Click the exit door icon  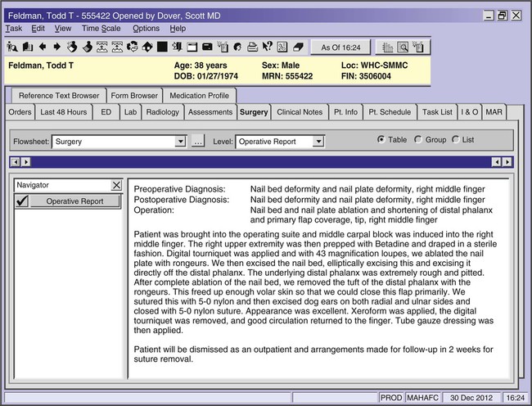coord(177,47)
